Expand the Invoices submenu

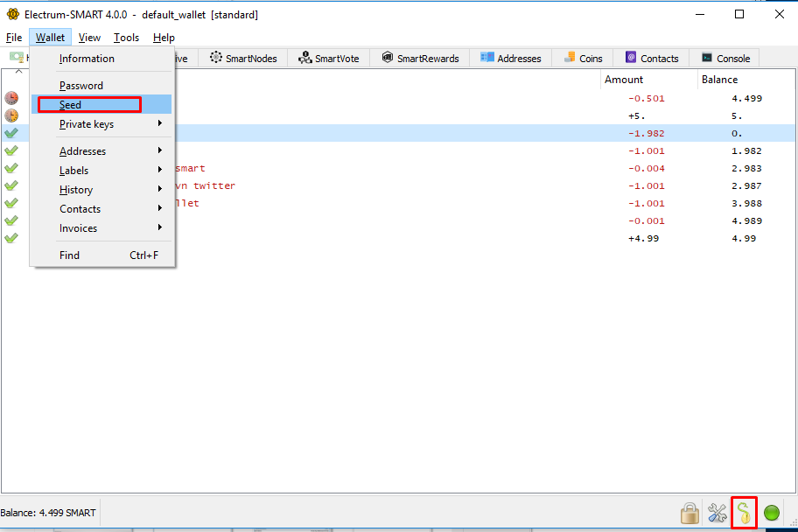click(x=101, y=228)
